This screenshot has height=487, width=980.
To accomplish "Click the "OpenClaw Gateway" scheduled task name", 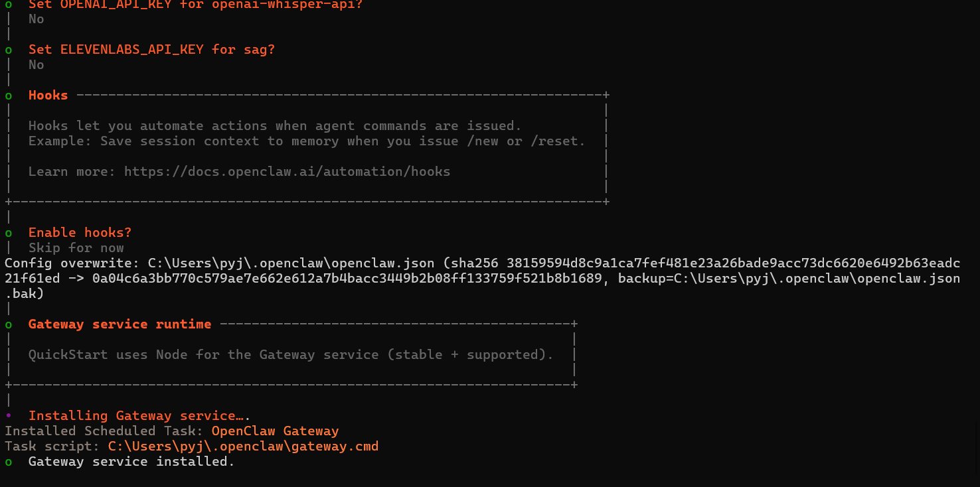I will [x=275, y=431].
